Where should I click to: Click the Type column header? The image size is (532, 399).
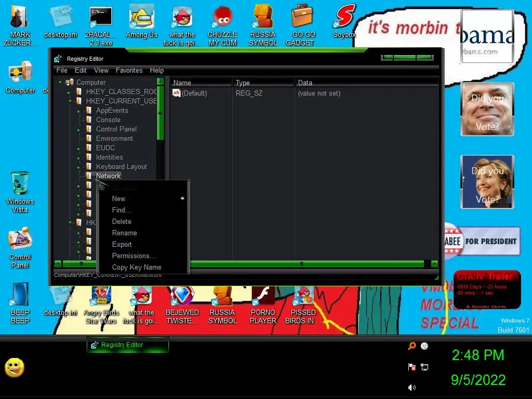click(263, 83)
